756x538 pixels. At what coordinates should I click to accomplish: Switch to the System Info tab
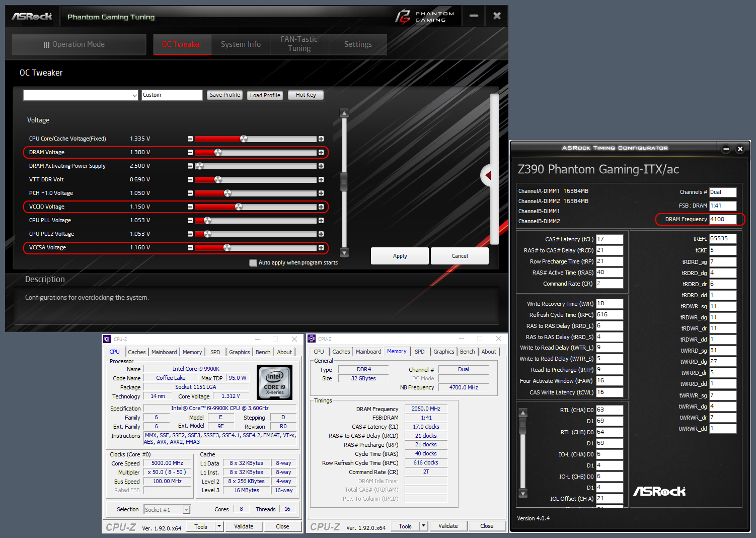click(x=241, y=44)
